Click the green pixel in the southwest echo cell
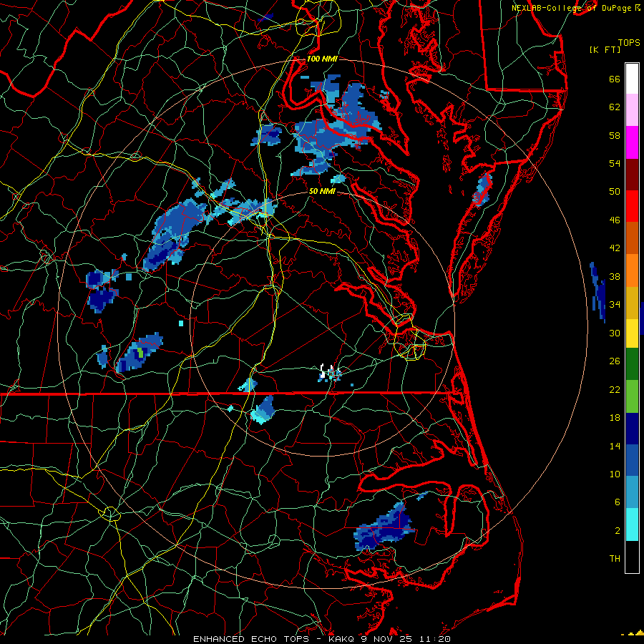 pyautogui.click(x=140, y=352)
